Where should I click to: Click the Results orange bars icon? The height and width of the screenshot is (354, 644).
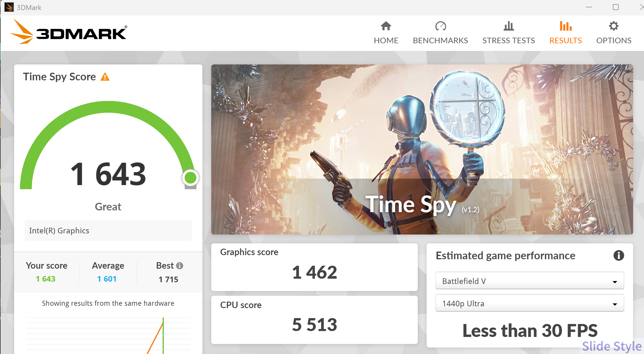(x=565, y=26)
